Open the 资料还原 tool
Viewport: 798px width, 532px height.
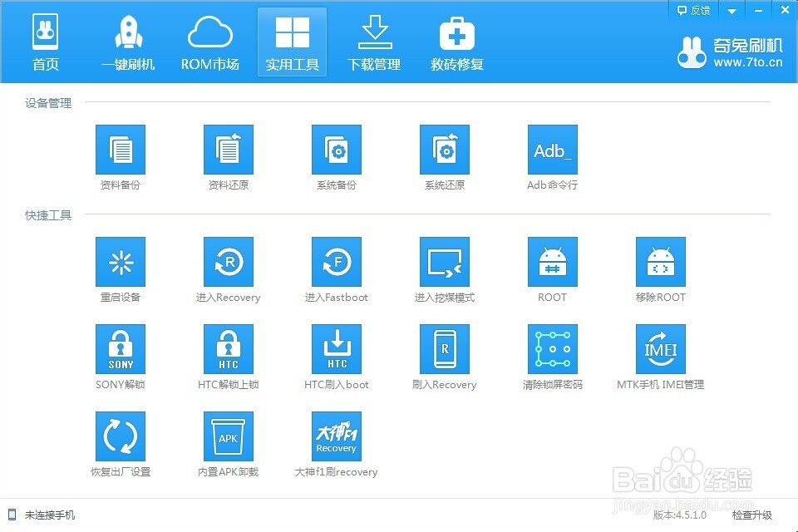point(229,150)
